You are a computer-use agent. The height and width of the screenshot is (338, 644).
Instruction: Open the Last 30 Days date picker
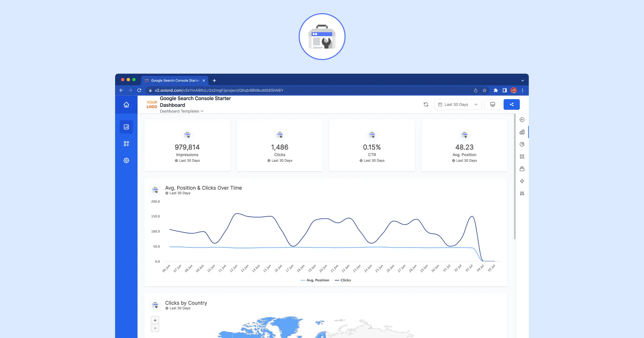click(458, 105)
